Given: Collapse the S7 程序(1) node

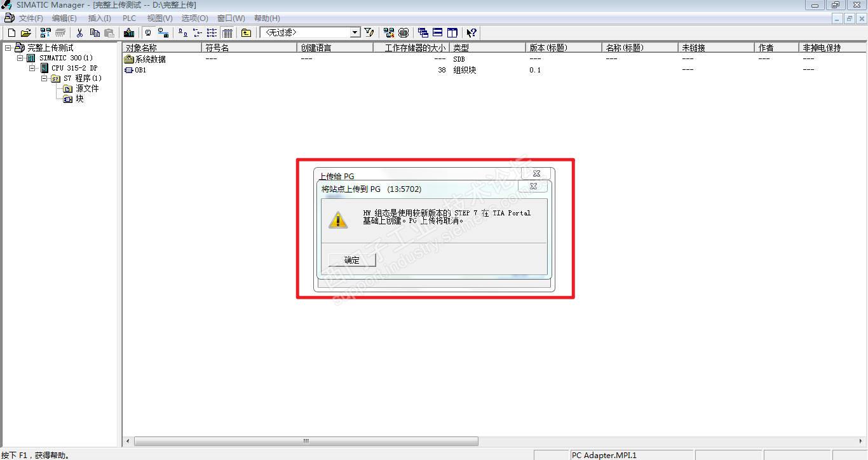Looking at the screenshot, I should coord(44,78).
